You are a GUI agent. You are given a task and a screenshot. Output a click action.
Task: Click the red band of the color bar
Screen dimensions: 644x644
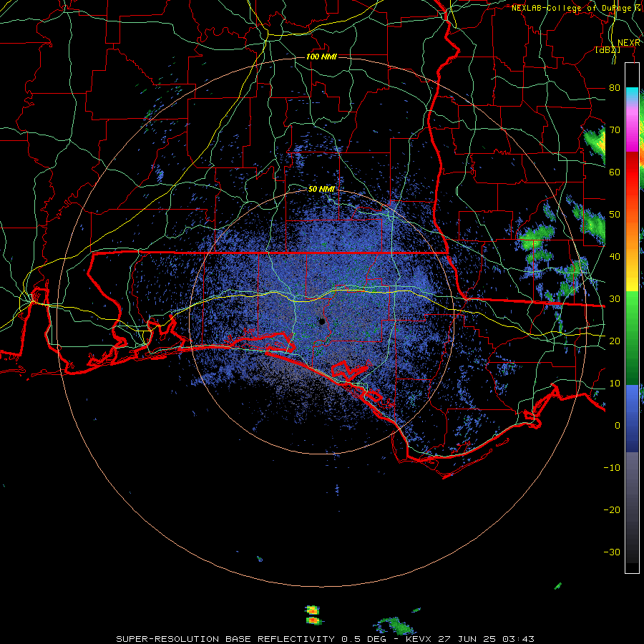[x=632, y=172]
